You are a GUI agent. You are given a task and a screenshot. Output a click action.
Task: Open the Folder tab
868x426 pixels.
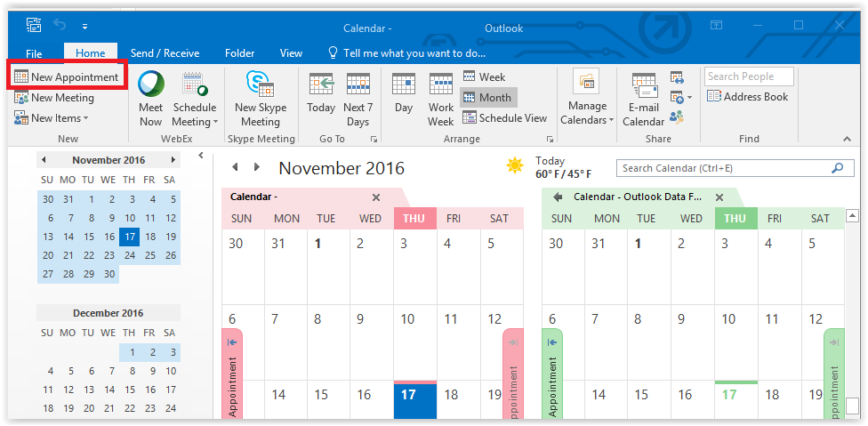click(x=240, y=53)
